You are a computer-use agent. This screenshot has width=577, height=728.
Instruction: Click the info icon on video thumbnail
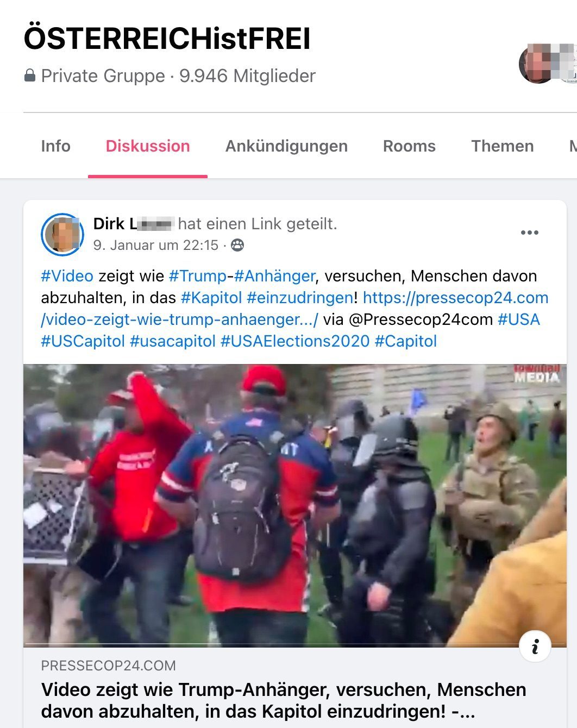click(x=535, y=646)
